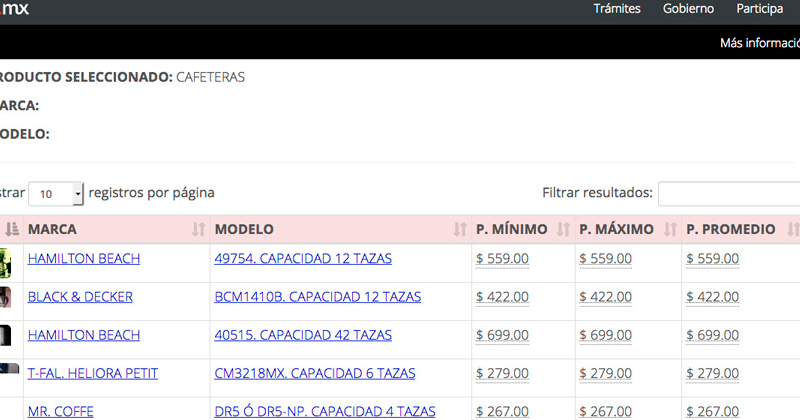Open the Gobierno menu
Viewport: 800px width, 420px height.
[688, 9]
